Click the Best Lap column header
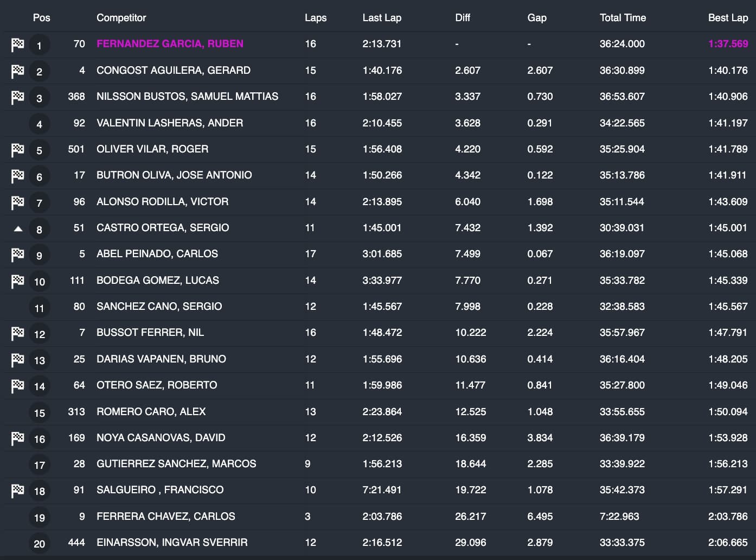The height and width of the screenshot is (560, 756). tap(727, 17)
